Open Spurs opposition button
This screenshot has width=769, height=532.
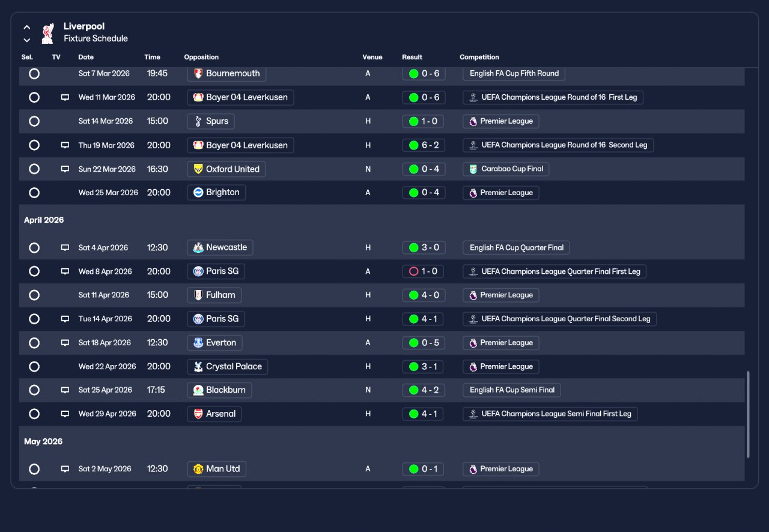211,121
